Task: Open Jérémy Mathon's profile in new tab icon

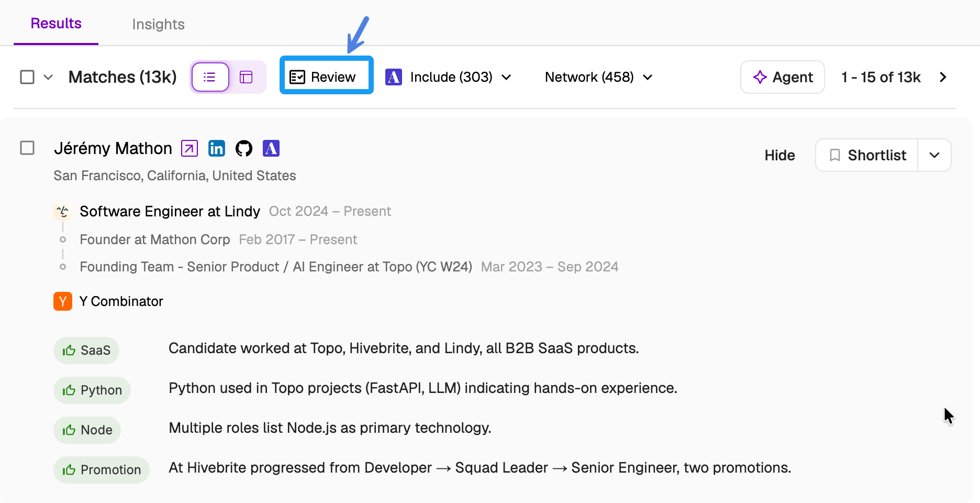Action: click(x=190, y=148)
